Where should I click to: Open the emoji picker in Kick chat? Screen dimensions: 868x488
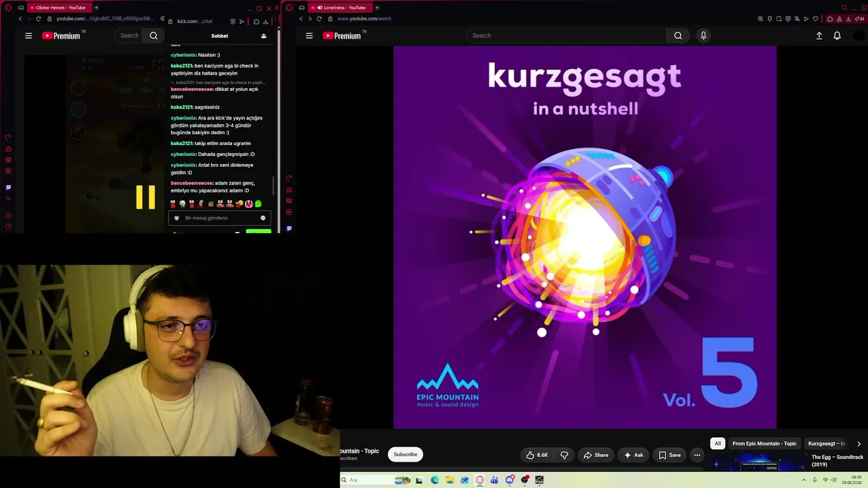(263, 218)
